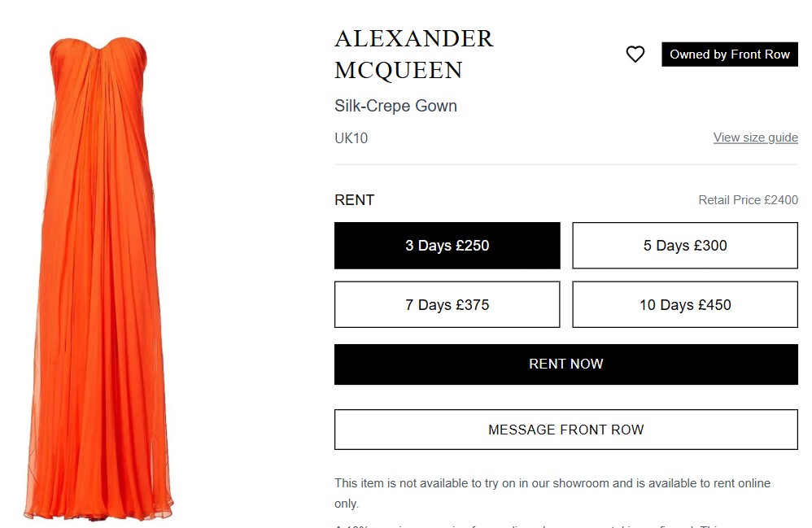
Task: Click the Silk-Crepe Gown product title
Action: tap(395, 106)
